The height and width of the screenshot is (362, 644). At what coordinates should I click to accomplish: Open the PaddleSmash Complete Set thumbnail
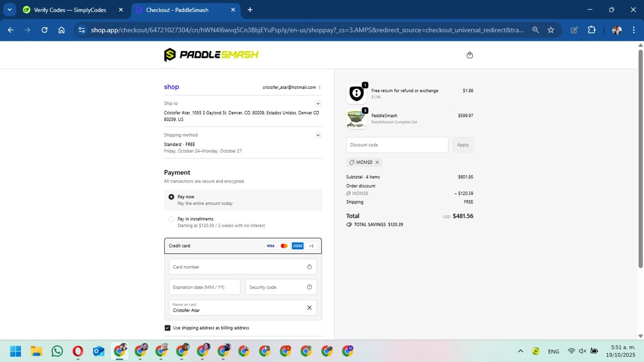[x=356, y=119]
